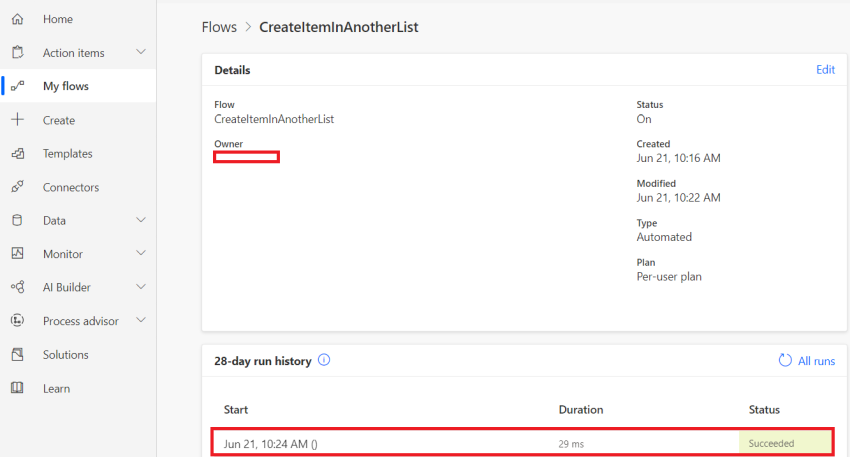This screenshot has height=457, width=850.
Task: Open Learn in navigation
Action: 56,389
